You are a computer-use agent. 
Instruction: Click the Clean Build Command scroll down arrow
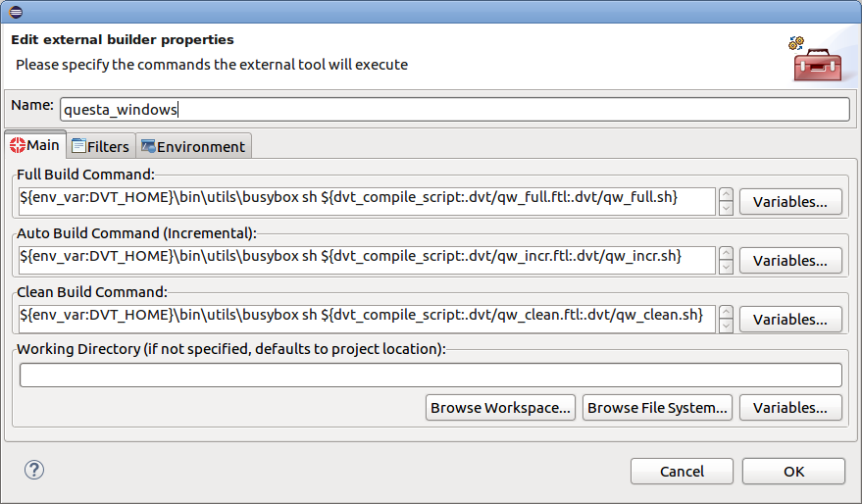tap(727, 327)
